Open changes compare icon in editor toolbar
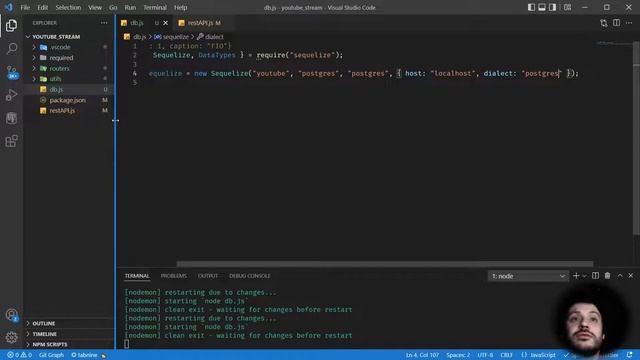 point(604,23)
